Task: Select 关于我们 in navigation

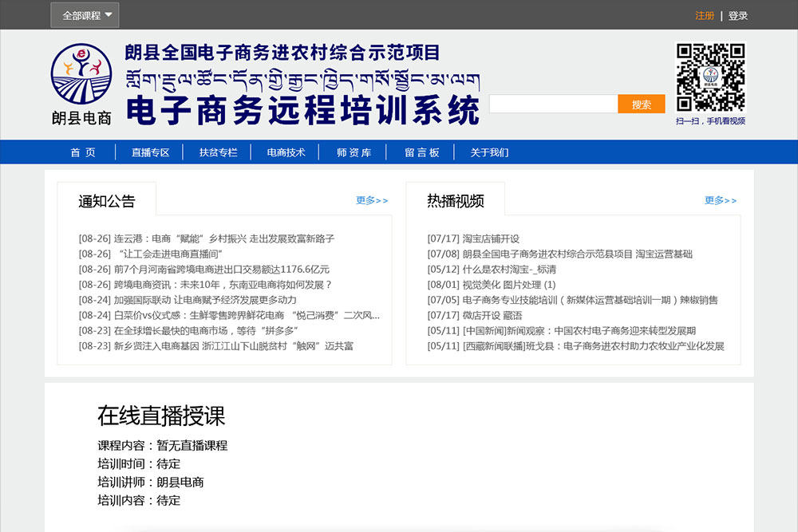Action: pos(489,152)
